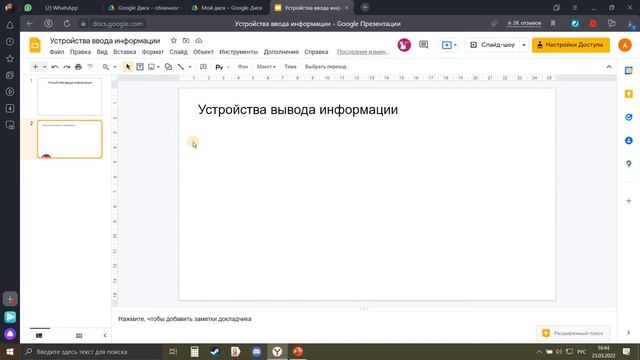The width and height of the screenshot is (640, 360).
Task: Click the Google Slides home logo
Action: tap(35, 45)
